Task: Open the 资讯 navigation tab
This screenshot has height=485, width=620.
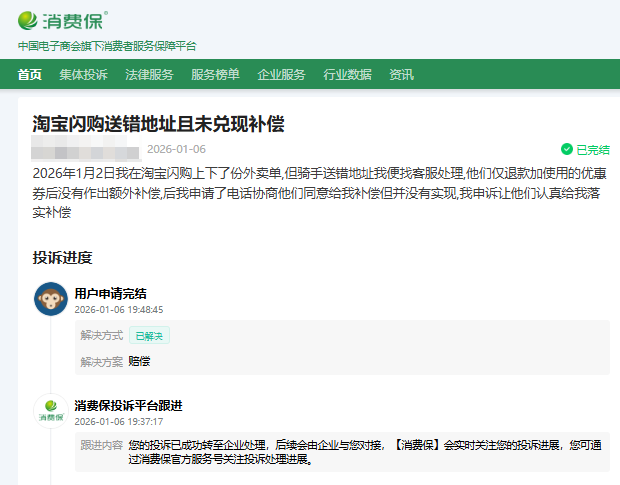Action: (401, 74)
